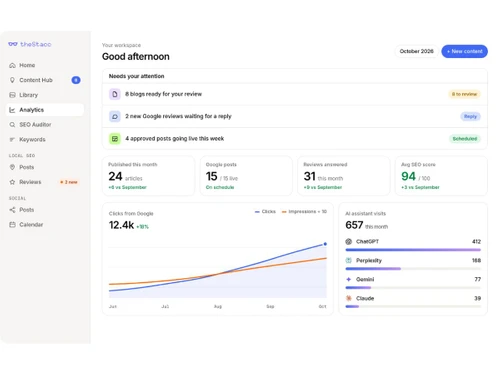
Task: Open Content Hub in the sidebar
Action: click(x=45, y=80)
